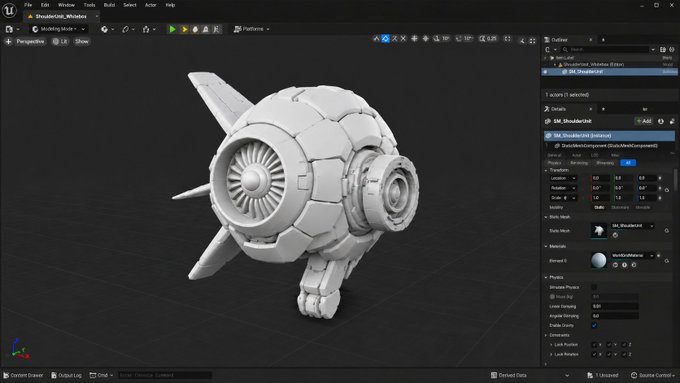Click the blueprints toolbar icon
The height and width of the screenshot is (383, 680).
point(125,29)
